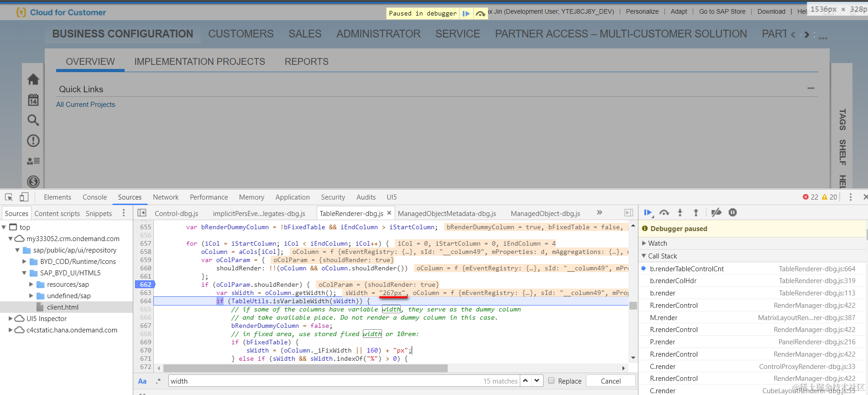Click the Home icon in left sidebar
The height and width of the screenshot is (395, 868).
33,79
